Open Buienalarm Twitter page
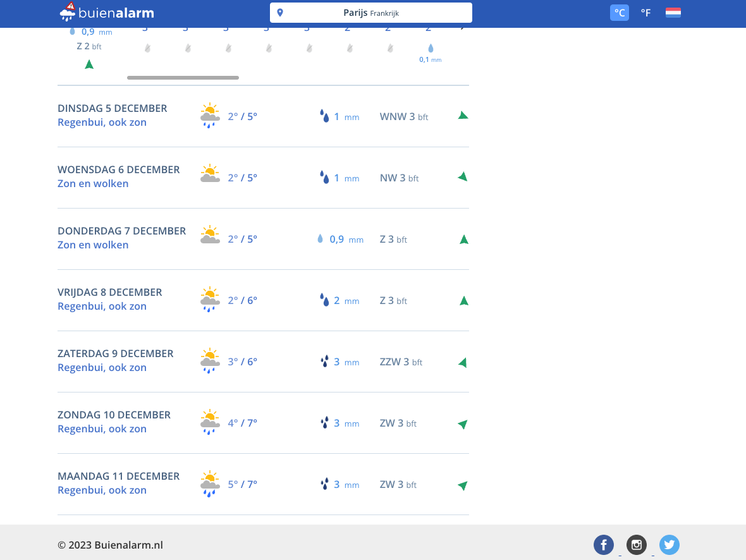Image resolution: width=746 pixels, height=560 pixels. coord(669,545)
